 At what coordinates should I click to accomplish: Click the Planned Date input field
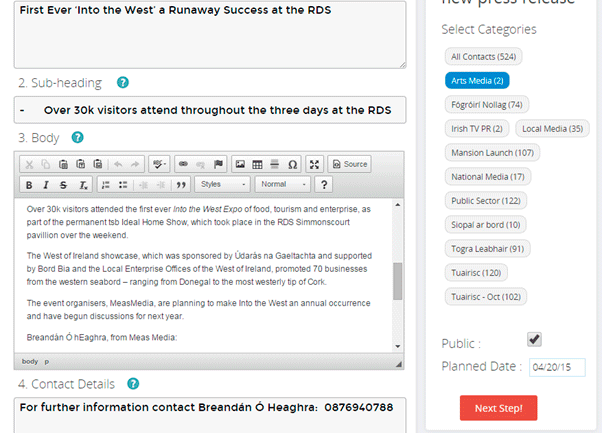[556, 367]
